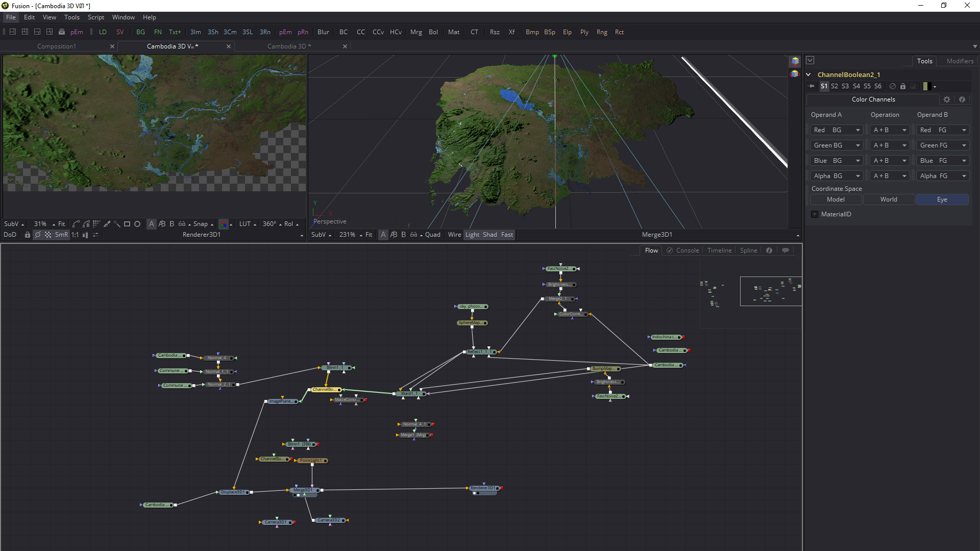
Task: Click the polyline mask icon in Renderer3D1 viewer
Action: pos(76,224)
